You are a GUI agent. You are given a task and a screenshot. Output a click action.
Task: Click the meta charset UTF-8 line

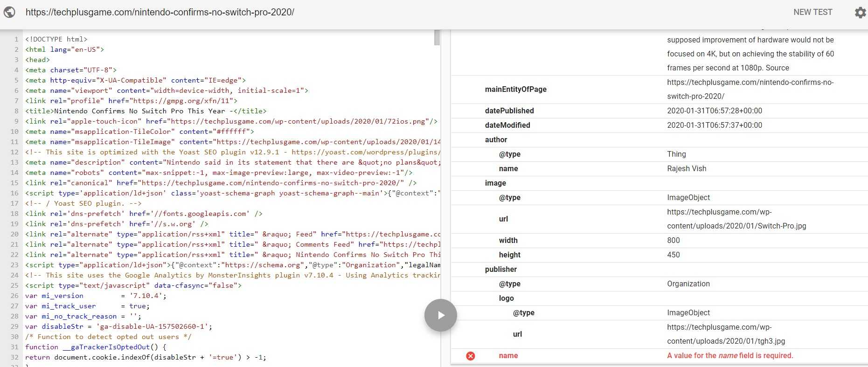click(x=71, y=70)
